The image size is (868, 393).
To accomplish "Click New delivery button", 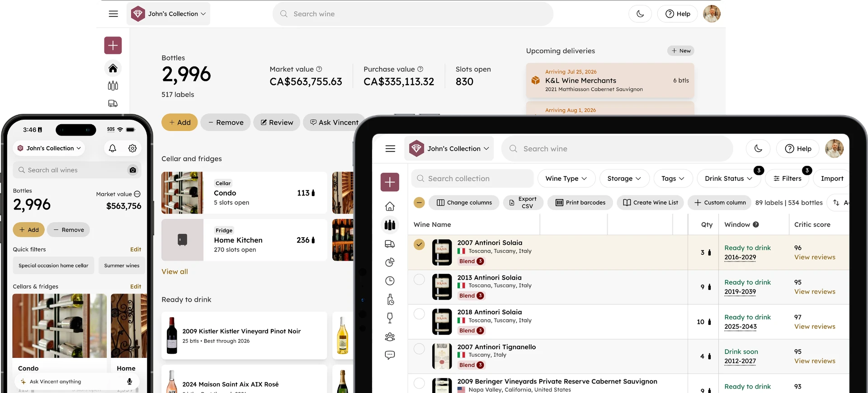I will [681, 51].
